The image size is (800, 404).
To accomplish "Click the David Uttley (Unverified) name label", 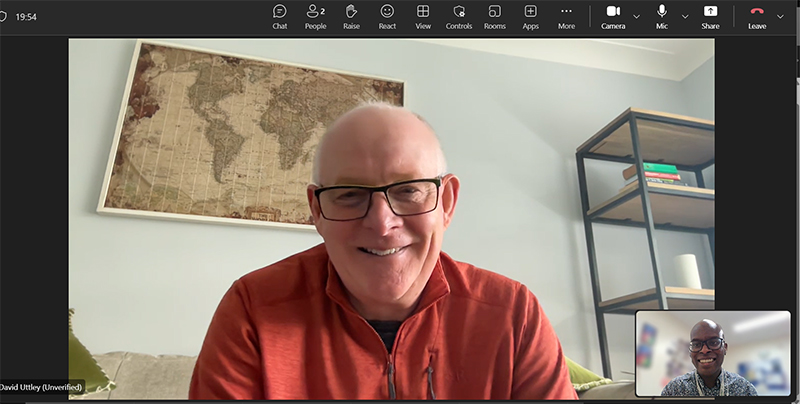I will coord(41,387).
